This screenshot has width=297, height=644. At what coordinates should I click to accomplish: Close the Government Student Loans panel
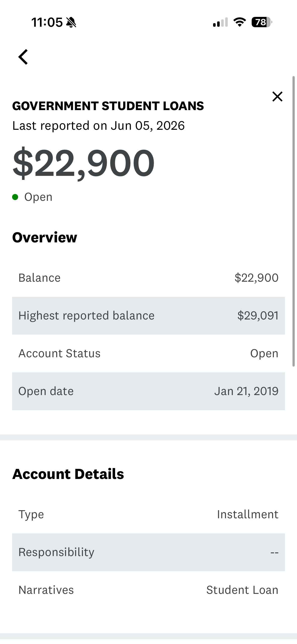tap(277, 96)
